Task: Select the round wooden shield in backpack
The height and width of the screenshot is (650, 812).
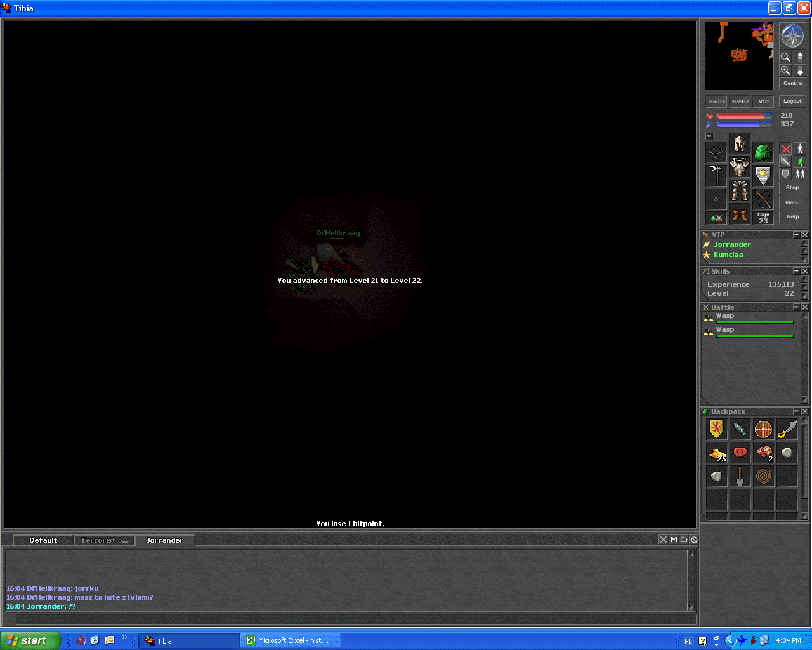Action: click(763, 429)
